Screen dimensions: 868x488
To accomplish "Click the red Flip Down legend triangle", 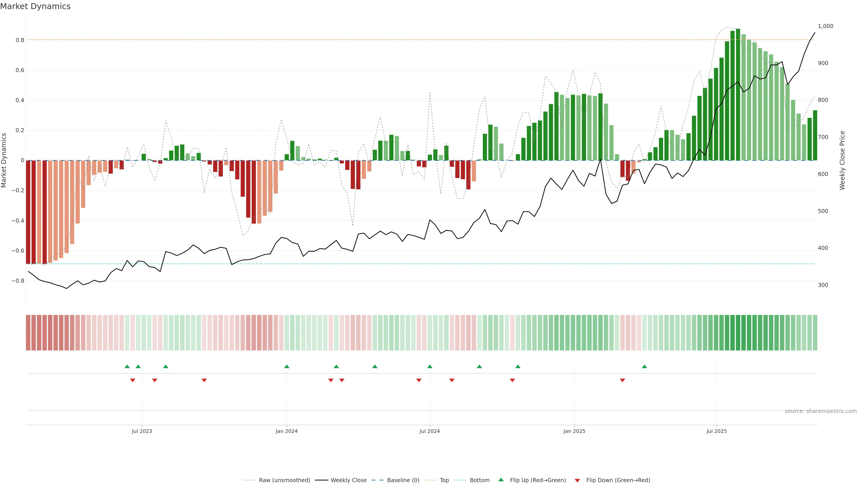I will [x=577, y=480].
